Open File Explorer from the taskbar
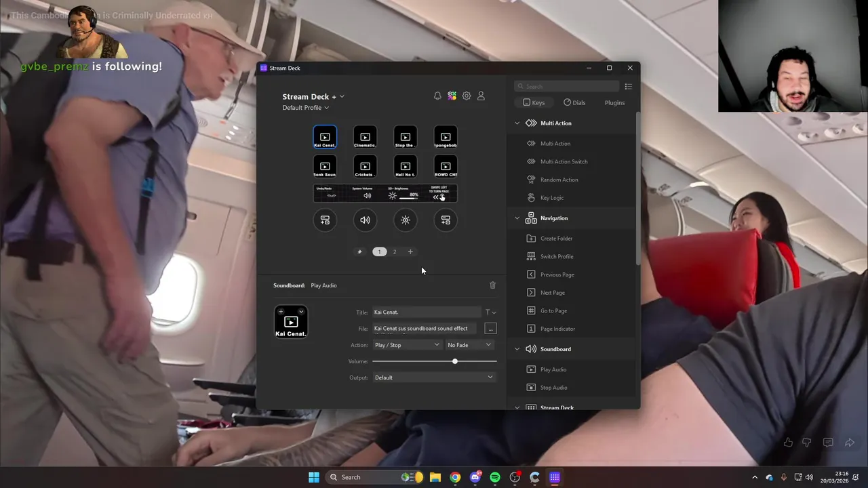The image size is (868, 488). (x=435, y=477)
